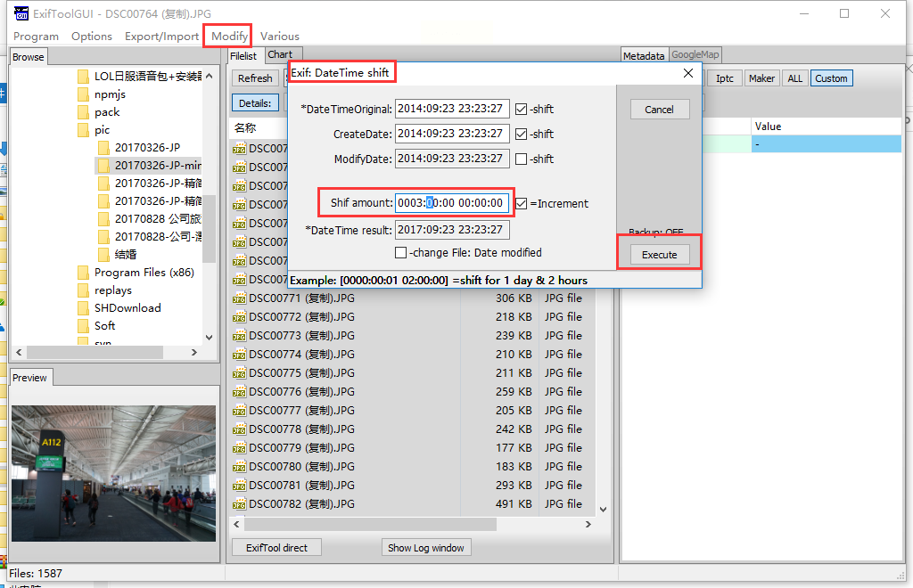Open the Show Log window button

[x=425, y=548]
